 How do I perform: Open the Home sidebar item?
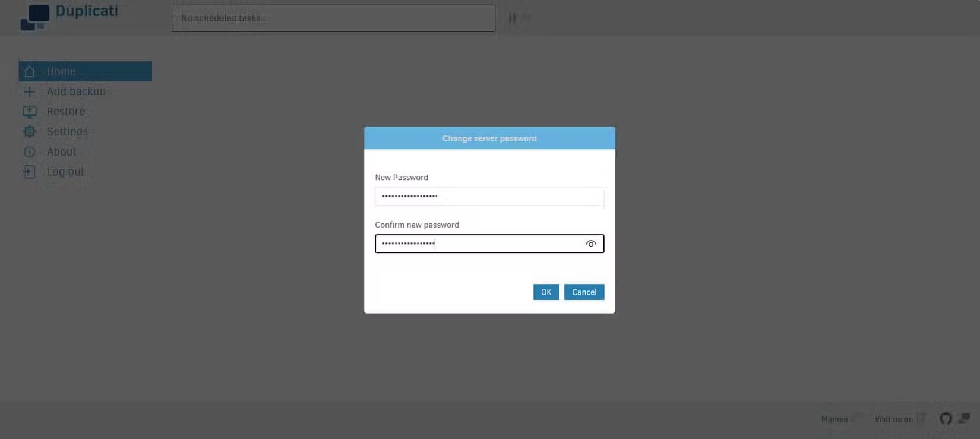tap(85, 71)
